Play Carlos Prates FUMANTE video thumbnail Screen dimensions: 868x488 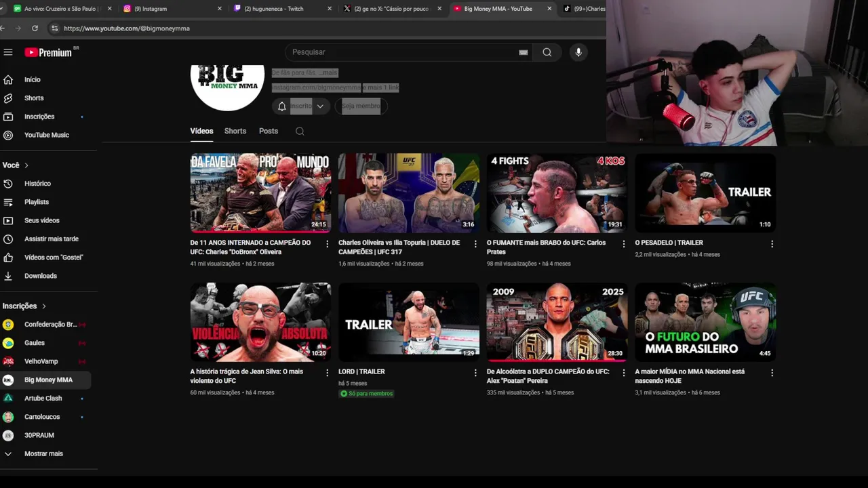point(557,192)
